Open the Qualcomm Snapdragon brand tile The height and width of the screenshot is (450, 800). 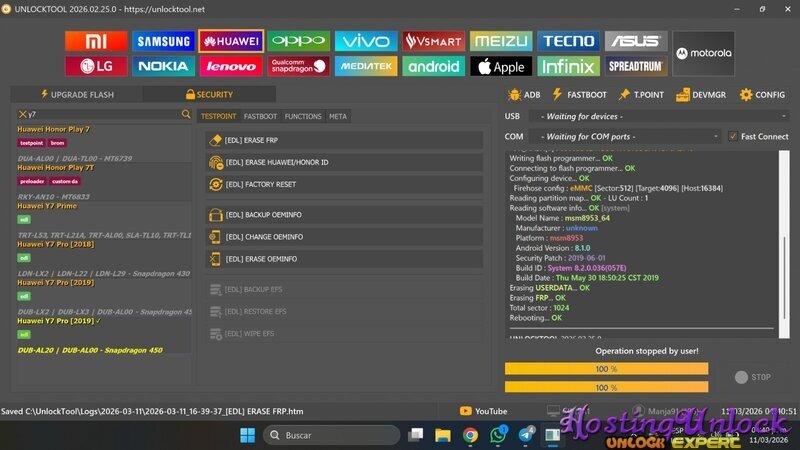(299, 66)
